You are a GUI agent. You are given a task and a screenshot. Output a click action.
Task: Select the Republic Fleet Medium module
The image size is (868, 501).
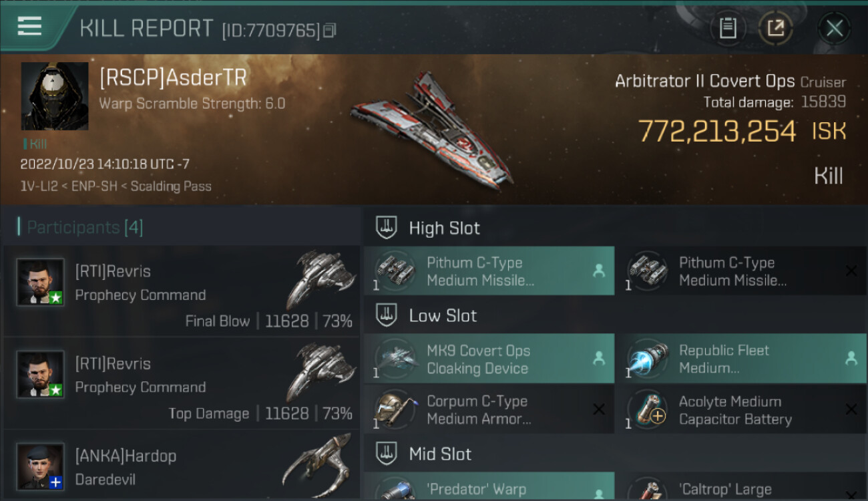741,359
